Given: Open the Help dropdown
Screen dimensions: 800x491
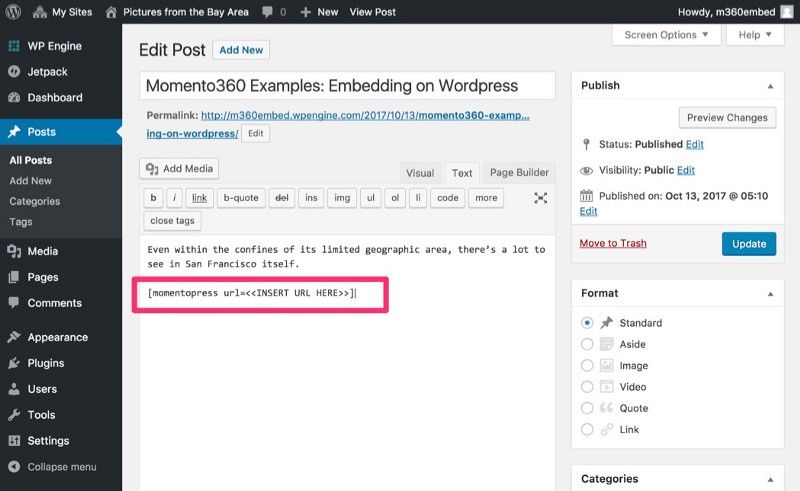Looking at the screenshot, I should click(x=755, y=35).
